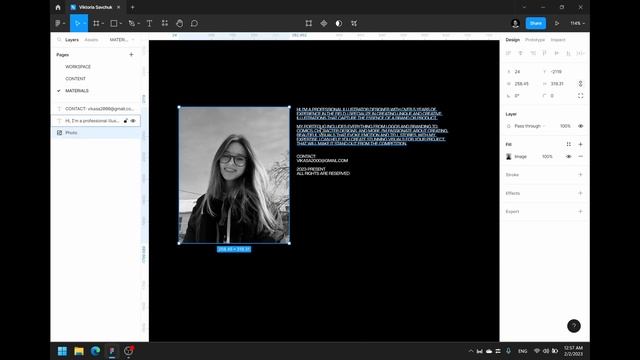
Task: Open Microsoft Edge from the taskbar
Action: coord(96,351)
